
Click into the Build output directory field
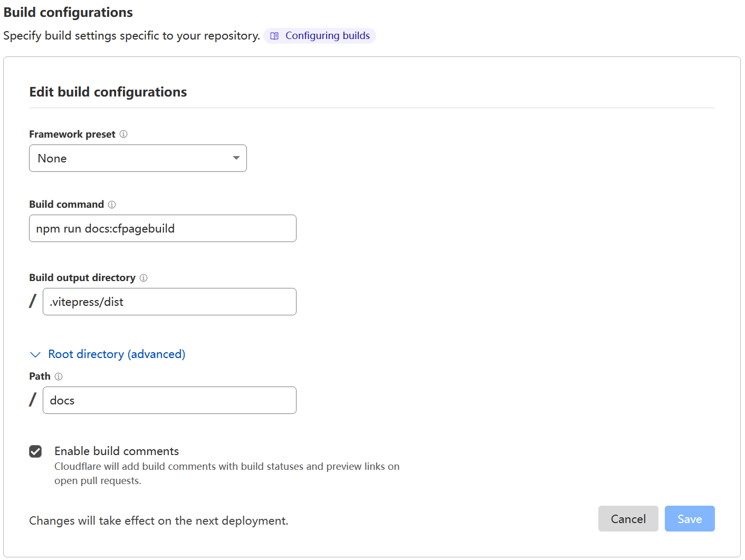pyautogui.click(x=169, y=302)
